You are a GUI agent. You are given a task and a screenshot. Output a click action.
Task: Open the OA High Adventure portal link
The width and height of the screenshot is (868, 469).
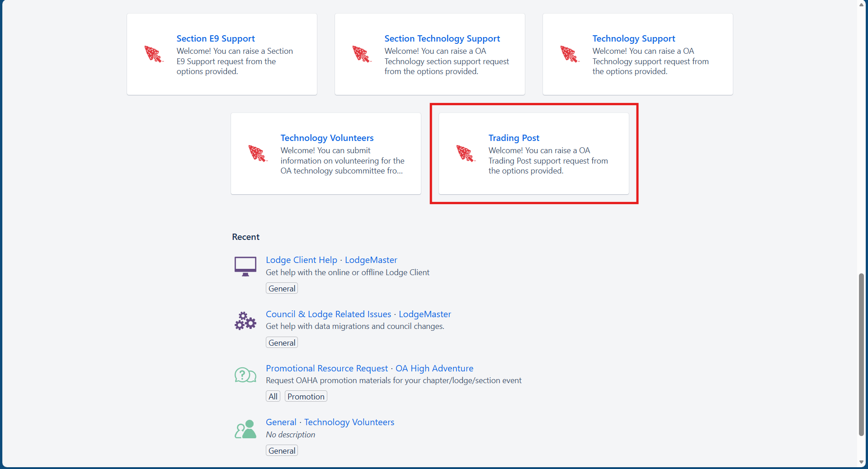coord(434,368)
